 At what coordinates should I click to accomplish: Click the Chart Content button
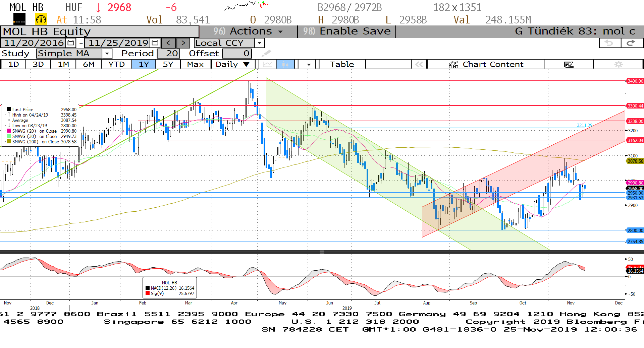486,64
